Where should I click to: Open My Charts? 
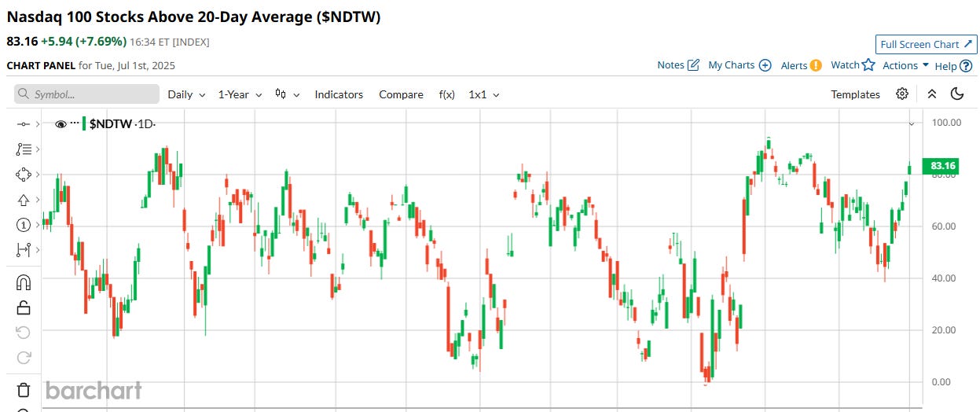(x=740, y=65)
